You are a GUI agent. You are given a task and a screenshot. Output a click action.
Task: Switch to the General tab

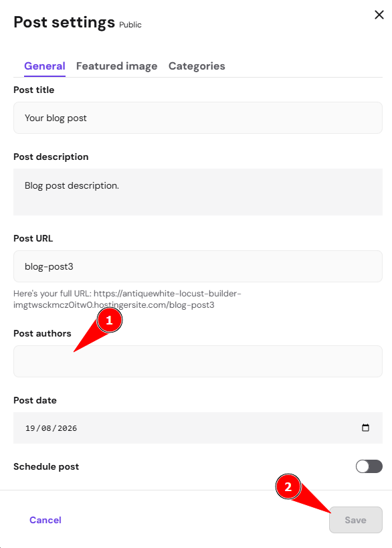coord(45,66)
